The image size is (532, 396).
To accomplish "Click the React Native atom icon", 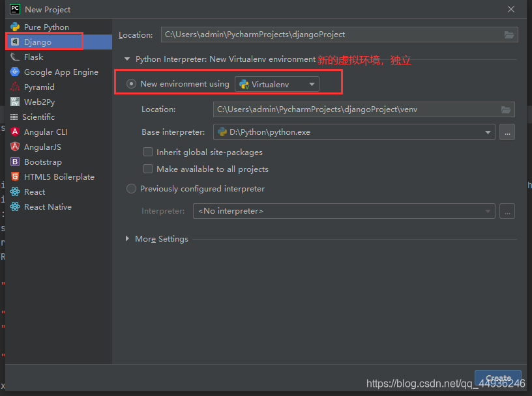I will [15, 206].
